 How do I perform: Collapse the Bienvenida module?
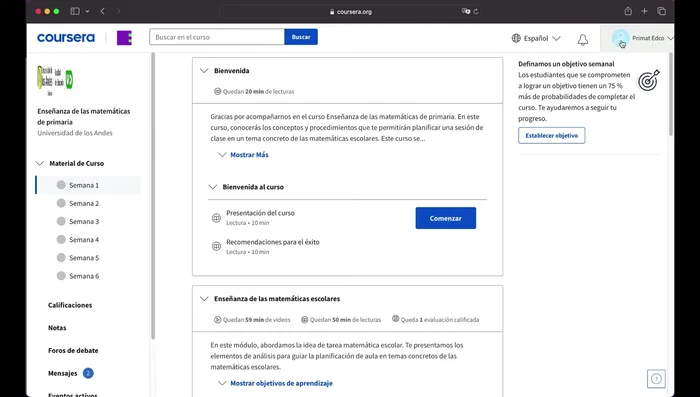coord(204,71)
